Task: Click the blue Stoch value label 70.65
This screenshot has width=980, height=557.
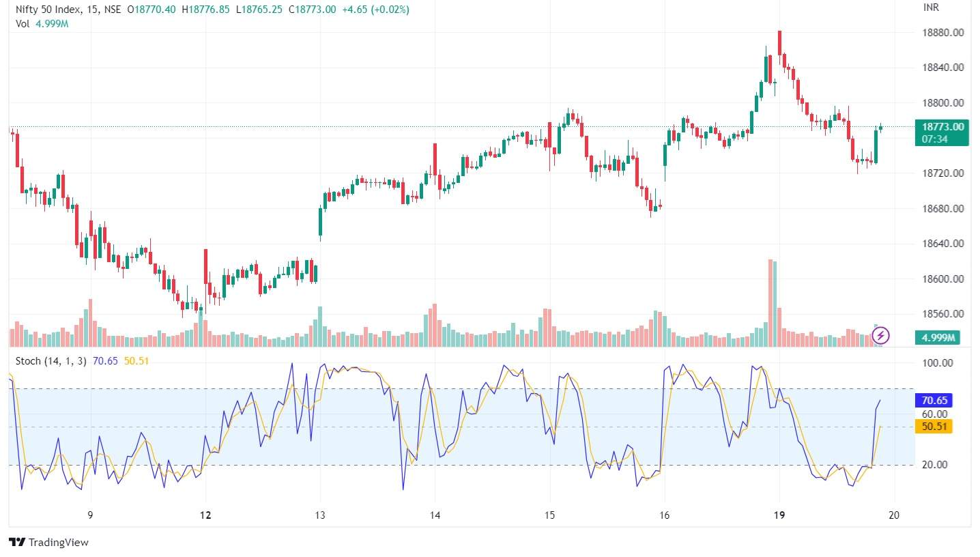Action: [935, 401]
